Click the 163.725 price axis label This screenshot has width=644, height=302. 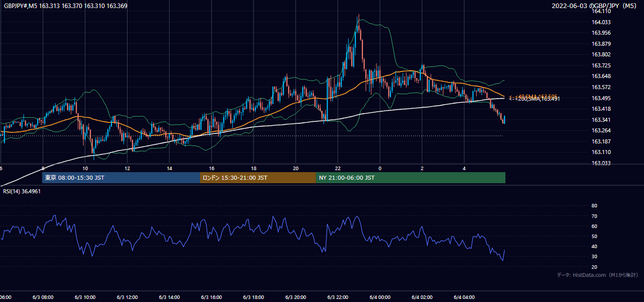point(601,65)
